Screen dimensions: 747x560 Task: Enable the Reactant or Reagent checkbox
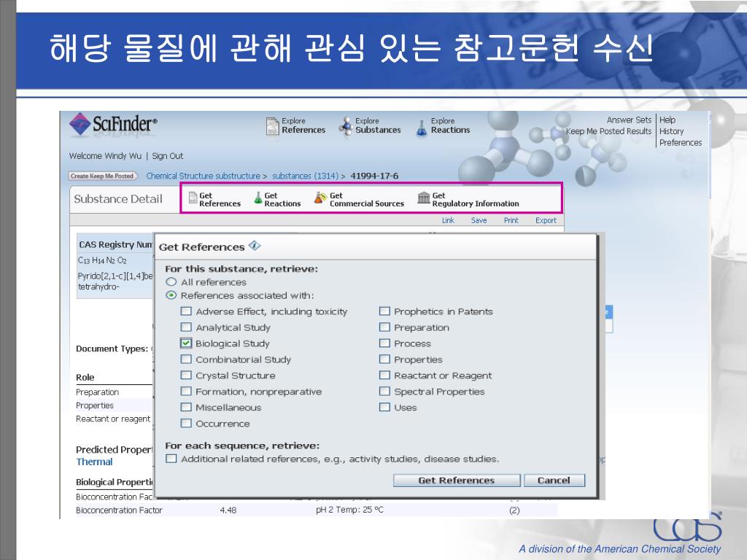384,376
